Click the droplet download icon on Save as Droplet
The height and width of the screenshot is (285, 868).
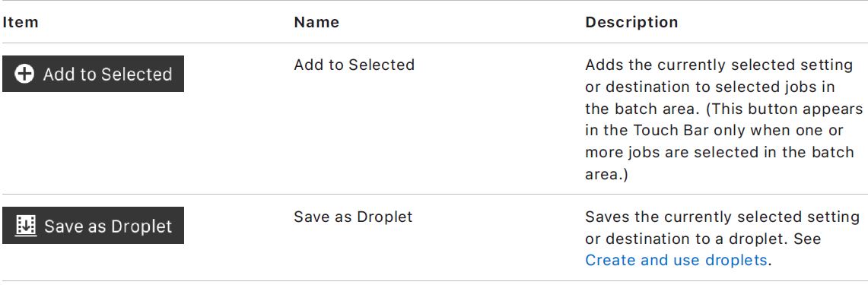coord(25,225)
